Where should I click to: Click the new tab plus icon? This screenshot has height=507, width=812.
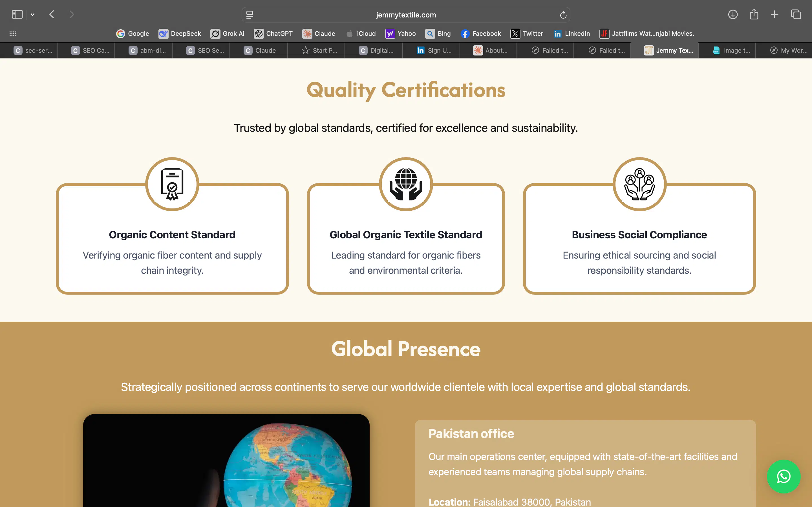775,14
